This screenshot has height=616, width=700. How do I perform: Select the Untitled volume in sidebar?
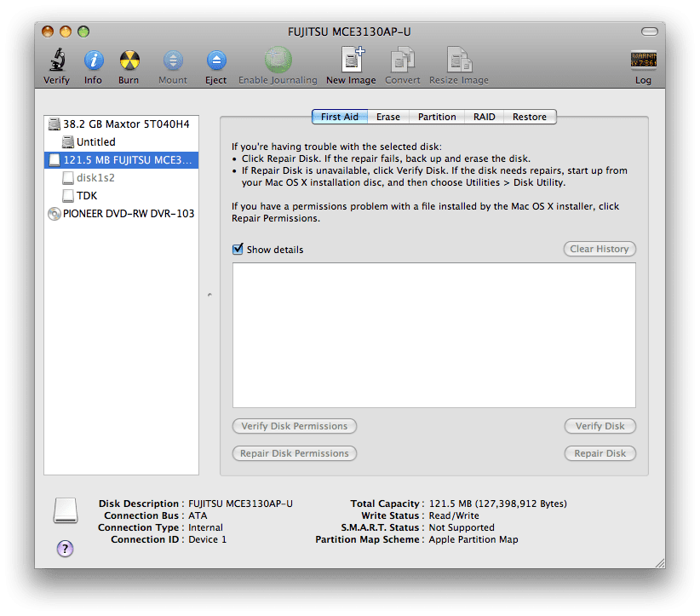[122, 141]
